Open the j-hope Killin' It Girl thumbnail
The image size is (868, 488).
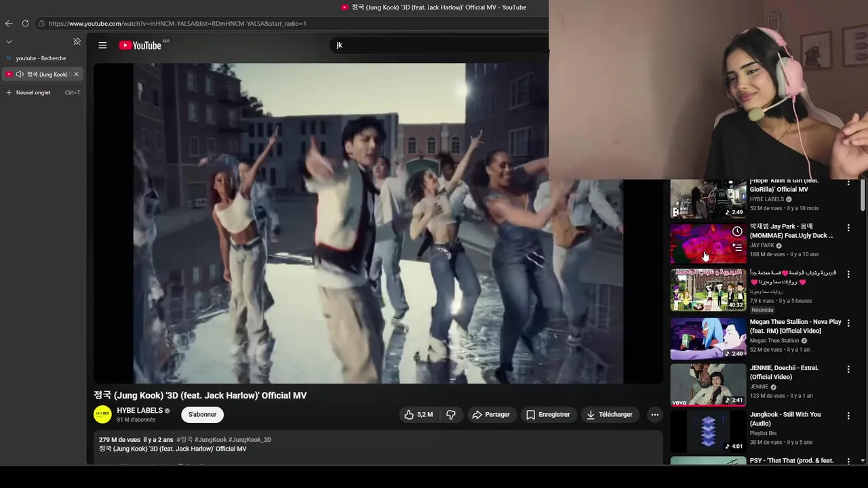pos(708,199)
